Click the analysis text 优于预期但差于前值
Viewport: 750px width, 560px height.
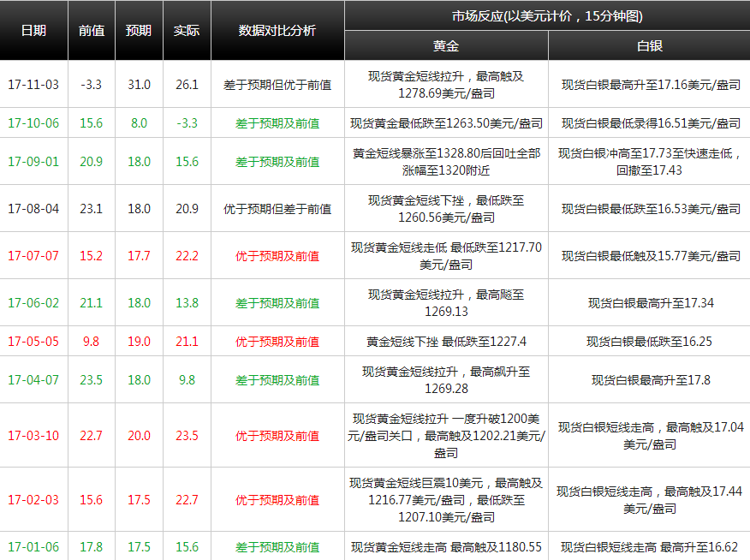coord(277,209)
